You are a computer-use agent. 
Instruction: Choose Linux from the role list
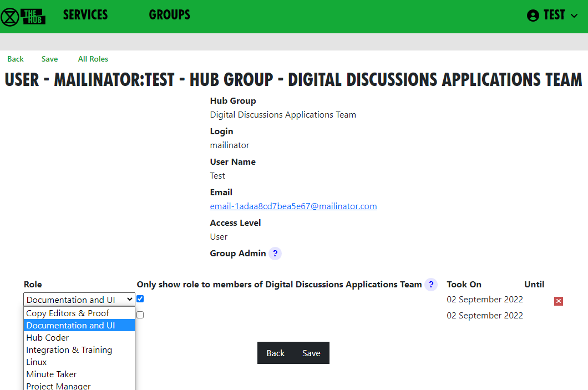(79, 362)
